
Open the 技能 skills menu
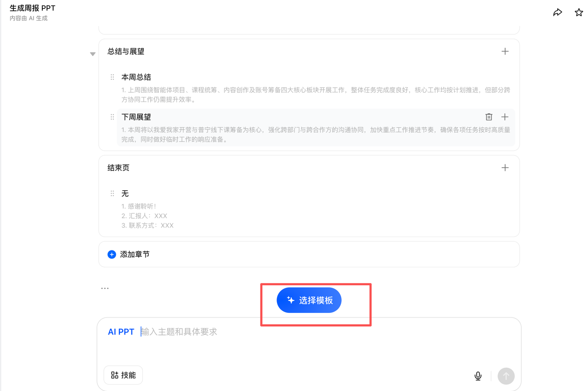point(123,375)
